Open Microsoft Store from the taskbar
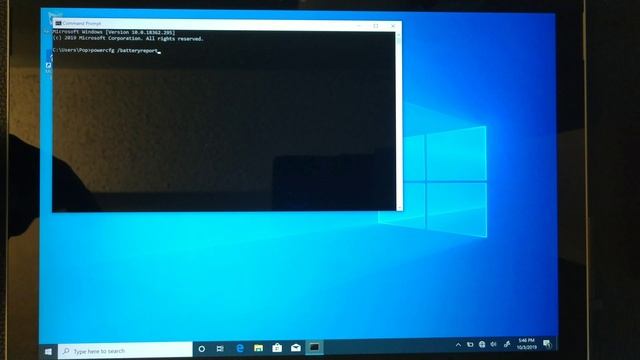This screenshot has height=360, width=640. tap(277, 348)
